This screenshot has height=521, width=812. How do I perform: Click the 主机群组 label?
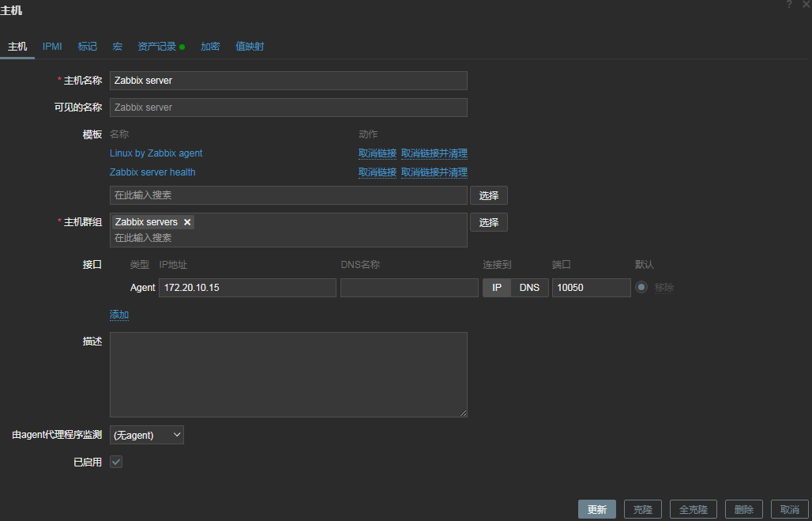(x=83, y=222)
